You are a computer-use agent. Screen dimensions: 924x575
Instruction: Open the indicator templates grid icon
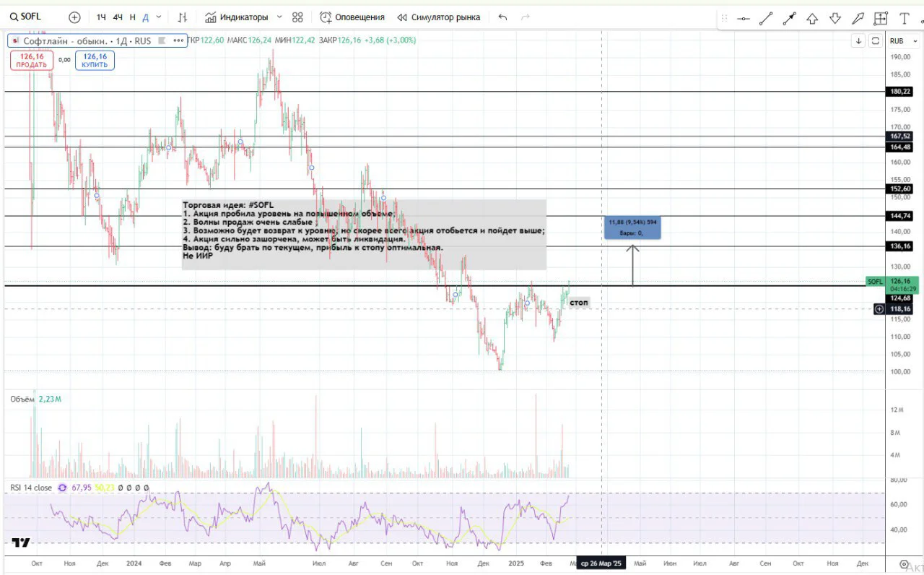[x=297, y=17]
